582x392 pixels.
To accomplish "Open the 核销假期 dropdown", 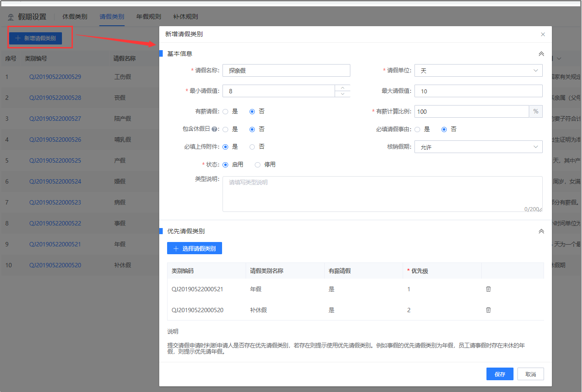I will tap(478, 147).
